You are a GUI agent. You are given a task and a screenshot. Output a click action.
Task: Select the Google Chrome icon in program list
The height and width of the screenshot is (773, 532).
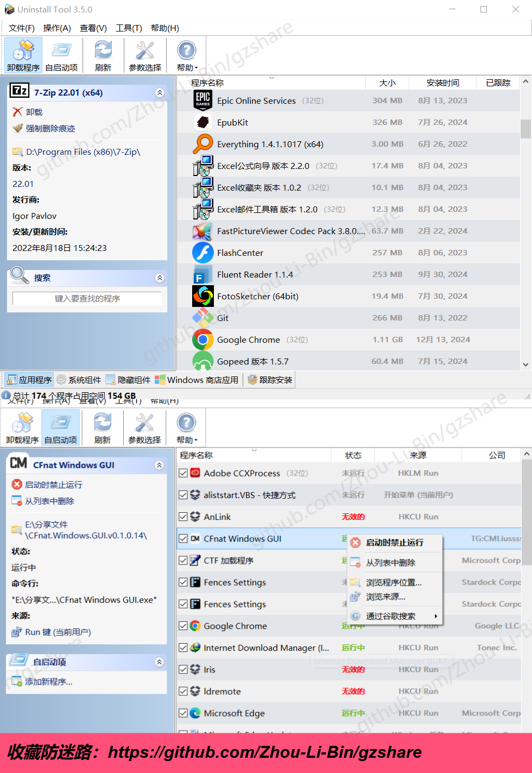pyautogui.click(x=203, y=340)
